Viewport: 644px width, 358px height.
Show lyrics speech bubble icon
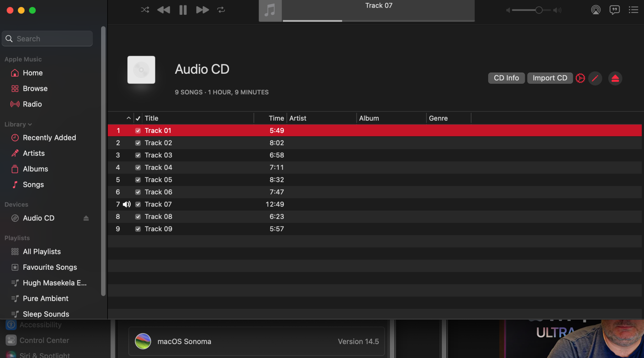coord(614,10)
